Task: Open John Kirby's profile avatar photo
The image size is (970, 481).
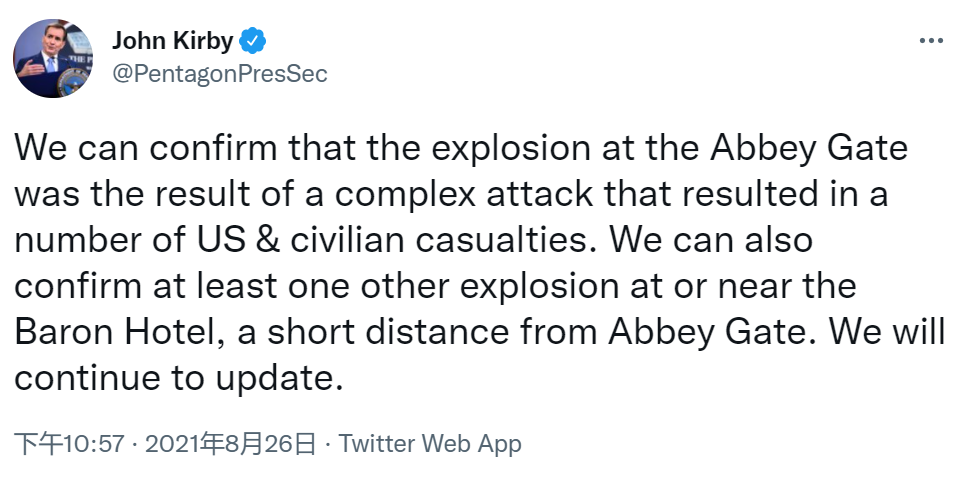Action: coord(52,57)
